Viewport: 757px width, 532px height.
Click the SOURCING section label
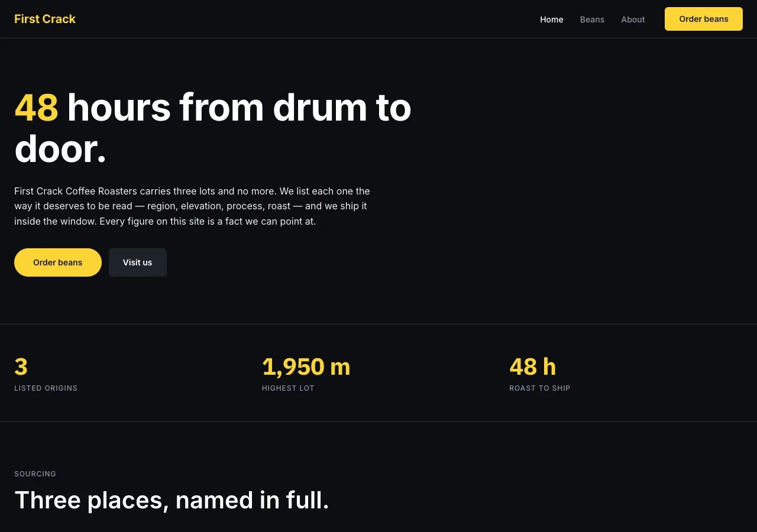point(35,474)
